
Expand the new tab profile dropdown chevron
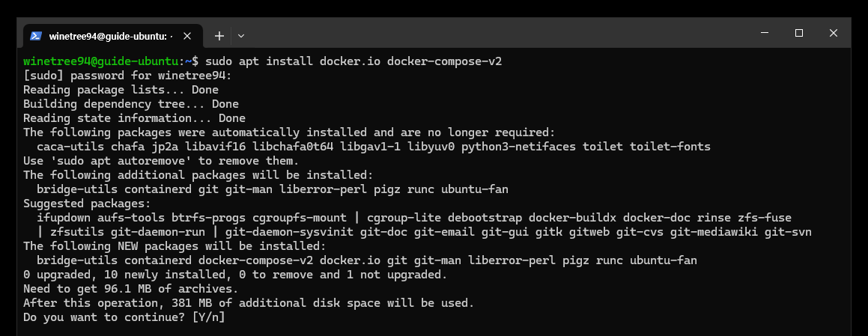click(x=241, y=36)
